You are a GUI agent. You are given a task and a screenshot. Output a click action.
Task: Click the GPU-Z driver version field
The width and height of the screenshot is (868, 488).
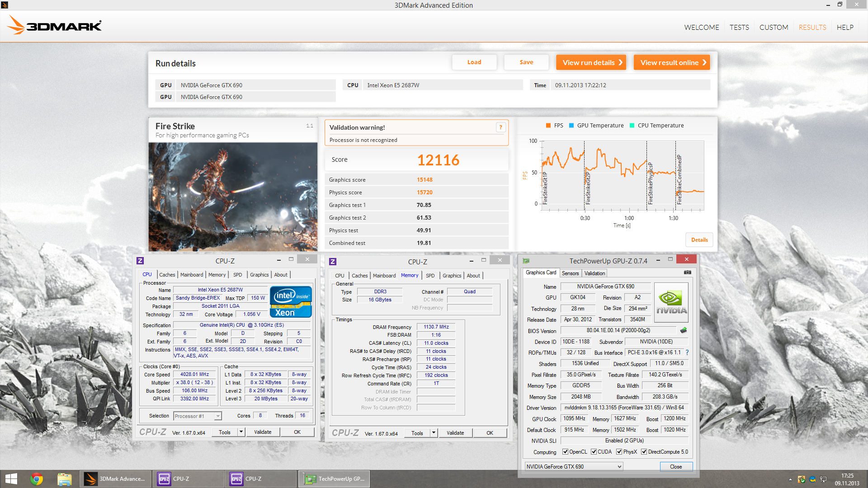click(x=624, y=408)
